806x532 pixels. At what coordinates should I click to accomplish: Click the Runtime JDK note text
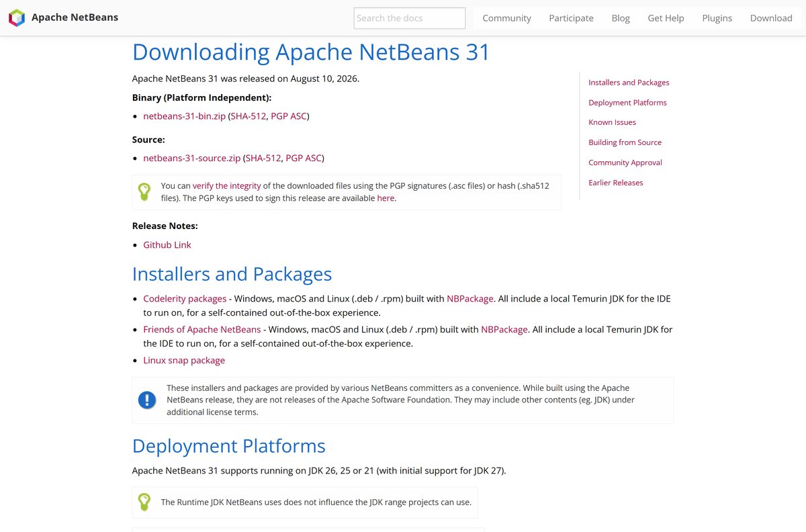316,502
